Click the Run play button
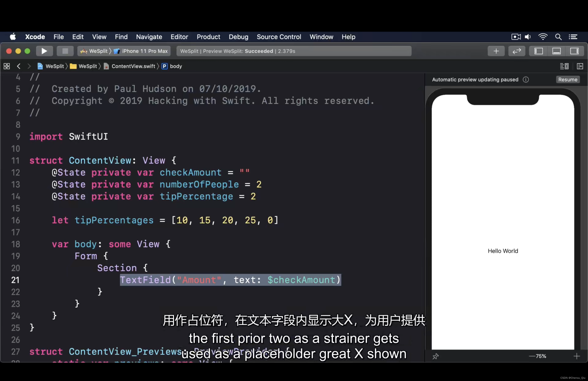This screenshot has width=588, height=381. (44, 51)
